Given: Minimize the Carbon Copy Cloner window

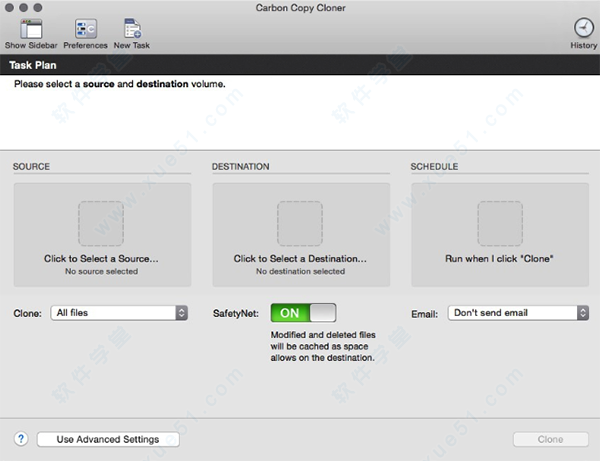Looking at the screenshot, I should (24, 7).
